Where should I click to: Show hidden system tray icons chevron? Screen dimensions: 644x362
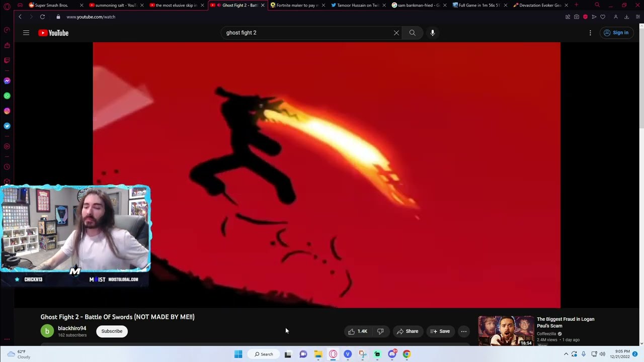click(x=566, y=354)
